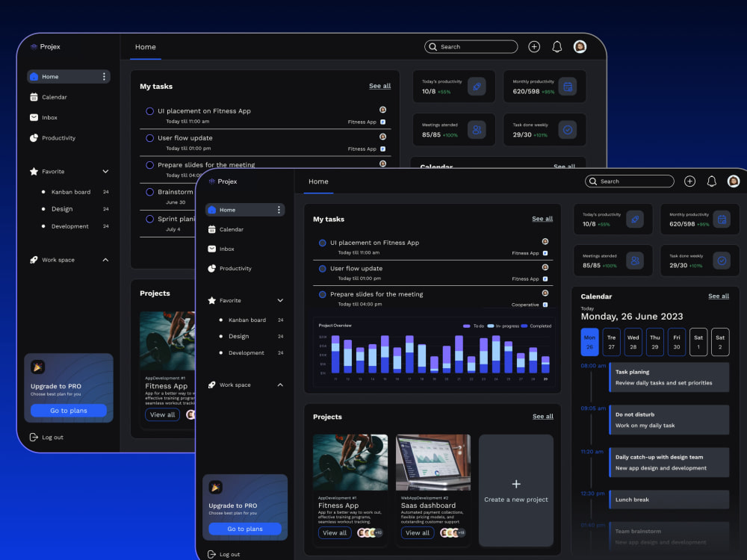Click Monthly productivity icon in back window
The width and height of the screenshot is (747, 560).
pos(568,87)
